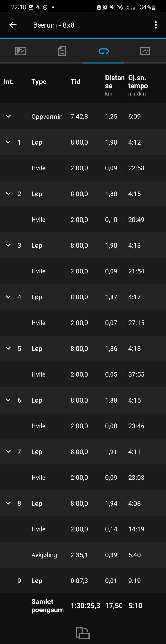Tap the Gj.sn. tempo column header
Viewport: 166px width, 644px height.
(x=138, y=82)
